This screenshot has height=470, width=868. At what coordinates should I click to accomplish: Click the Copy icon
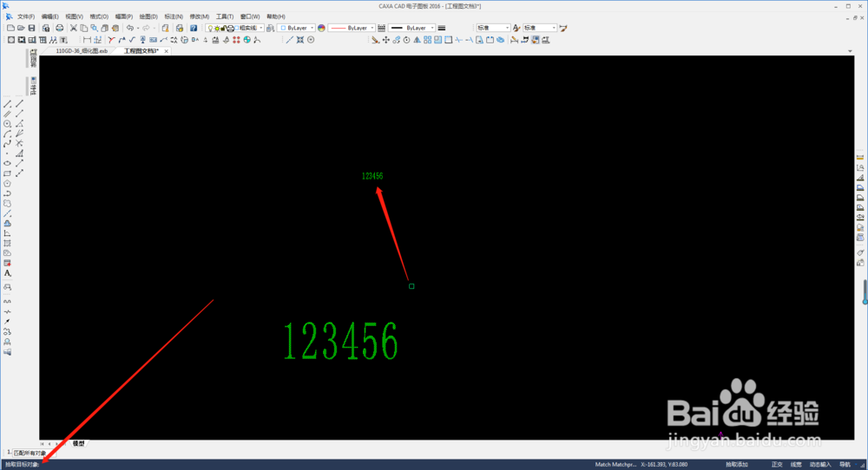83,28
